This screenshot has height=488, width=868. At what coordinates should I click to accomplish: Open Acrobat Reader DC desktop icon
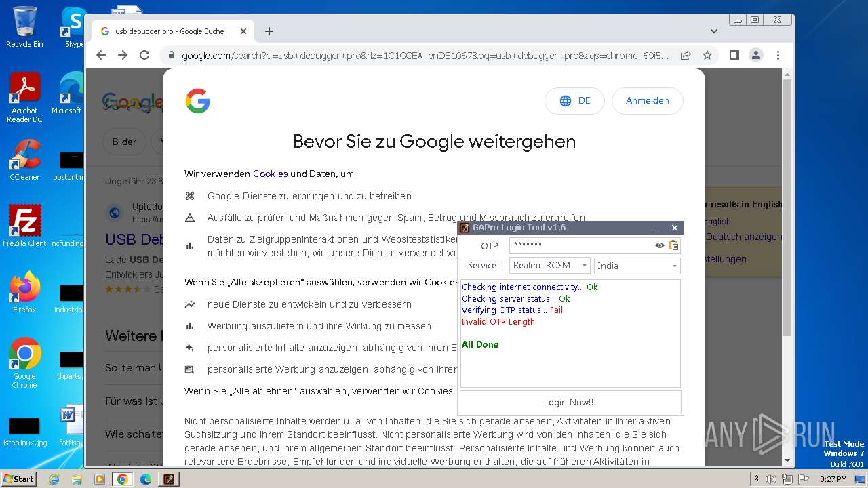[24, 98]
